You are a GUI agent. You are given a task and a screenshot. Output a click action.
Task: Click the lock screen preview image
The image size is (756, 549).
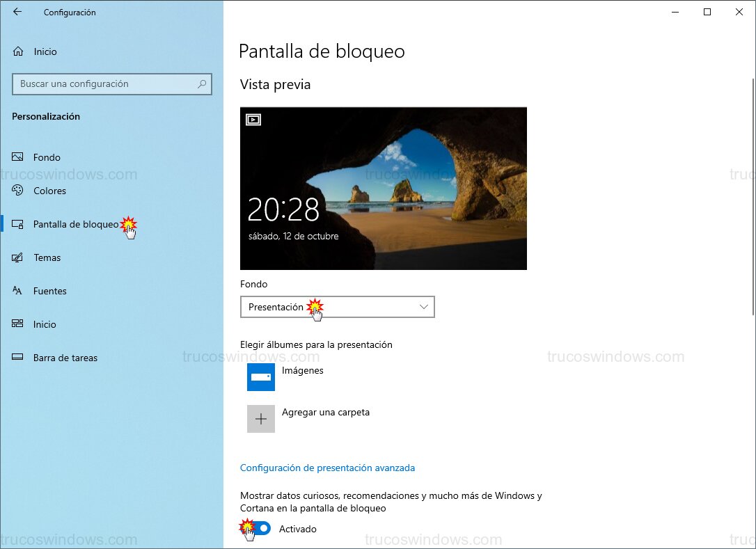coord(383,188)
